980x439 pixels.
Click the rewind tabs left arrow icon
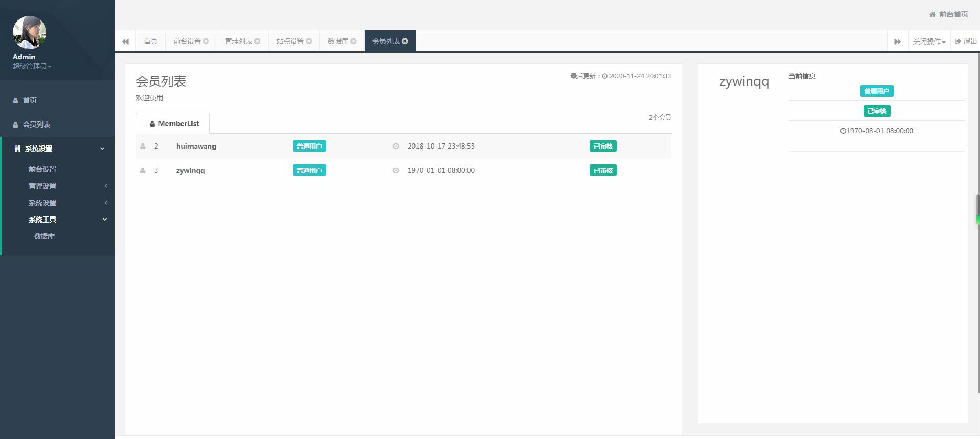click(125, 41)
